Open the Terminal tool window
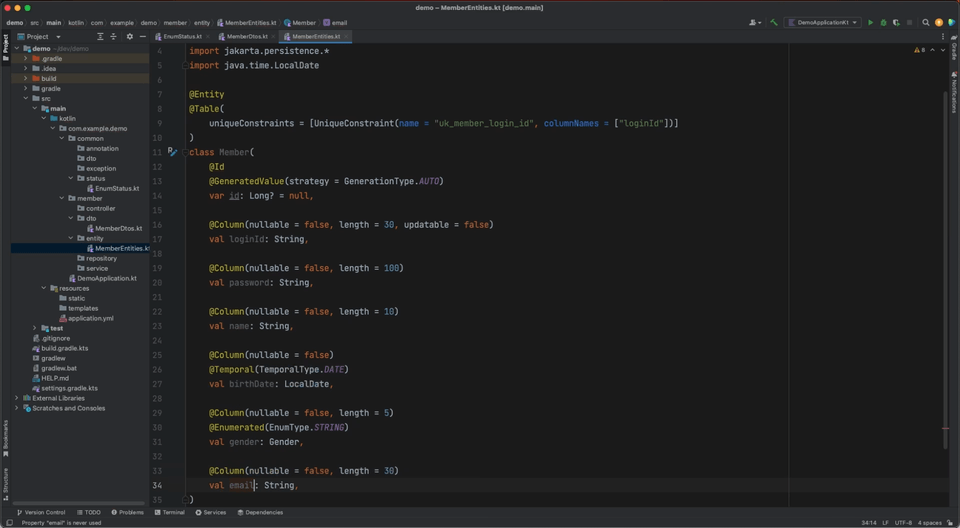Screen dimensions: 960x528 (170, 512)
